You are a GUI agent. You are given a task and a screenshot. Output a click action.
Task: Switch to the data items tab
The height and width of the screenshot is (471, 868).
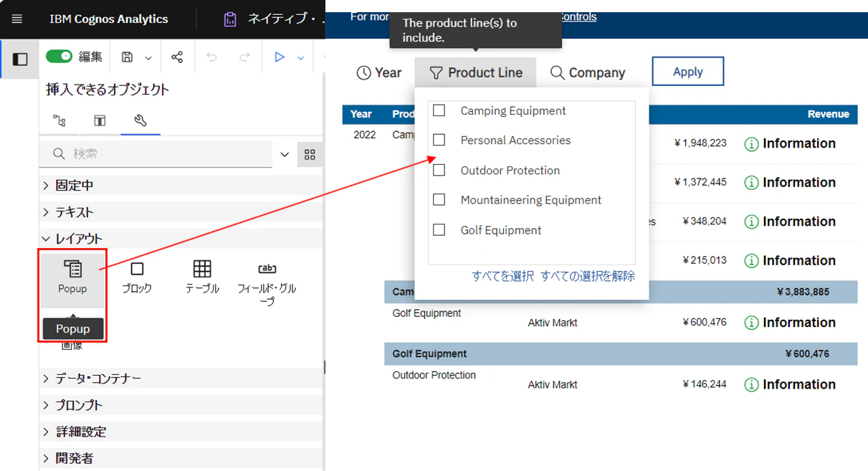coord(100,120)
